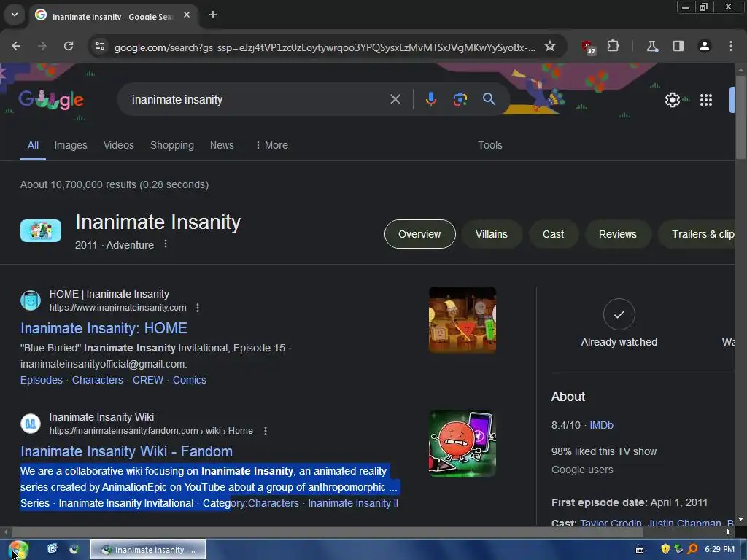Go back using the browser back arrow
The height and width of the screenshot is (560, 747).
16,46
